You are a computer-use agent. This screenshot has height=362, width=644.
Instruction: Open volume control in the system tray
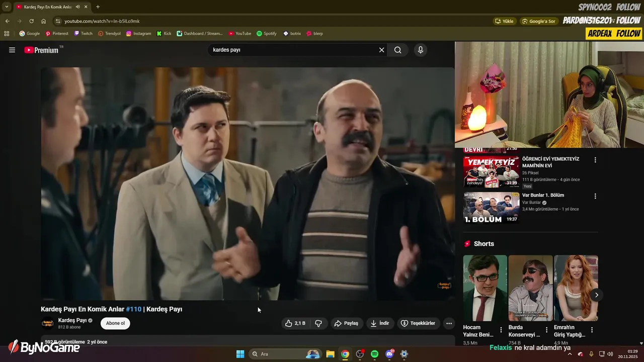tap(610, 354)
